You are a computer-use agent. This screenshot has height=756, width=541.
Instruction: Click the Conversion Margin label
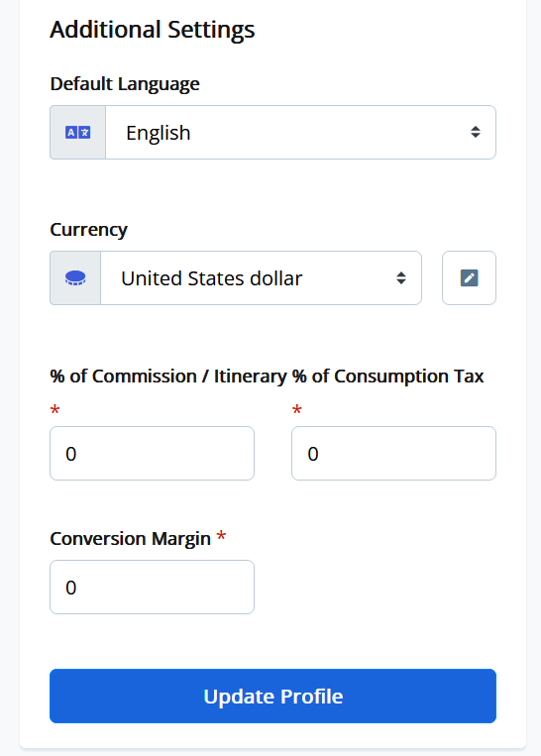[130, 539]
